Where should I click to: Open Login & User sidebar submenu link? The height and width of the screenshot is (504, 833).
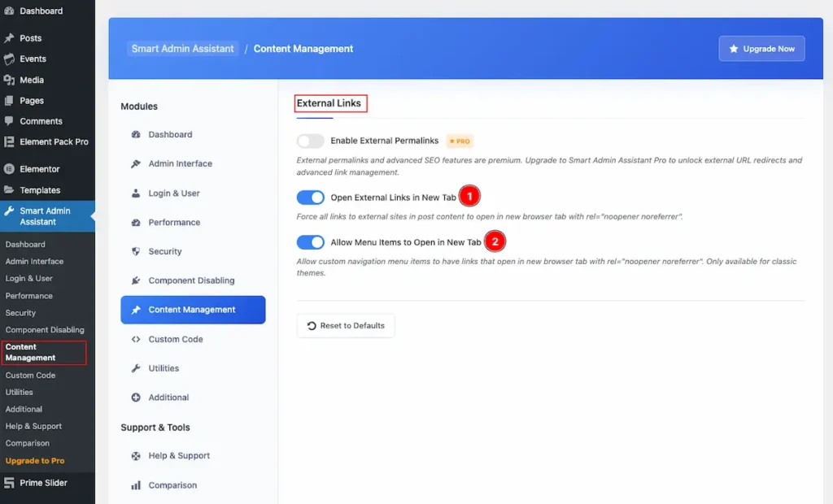point(28,278)
